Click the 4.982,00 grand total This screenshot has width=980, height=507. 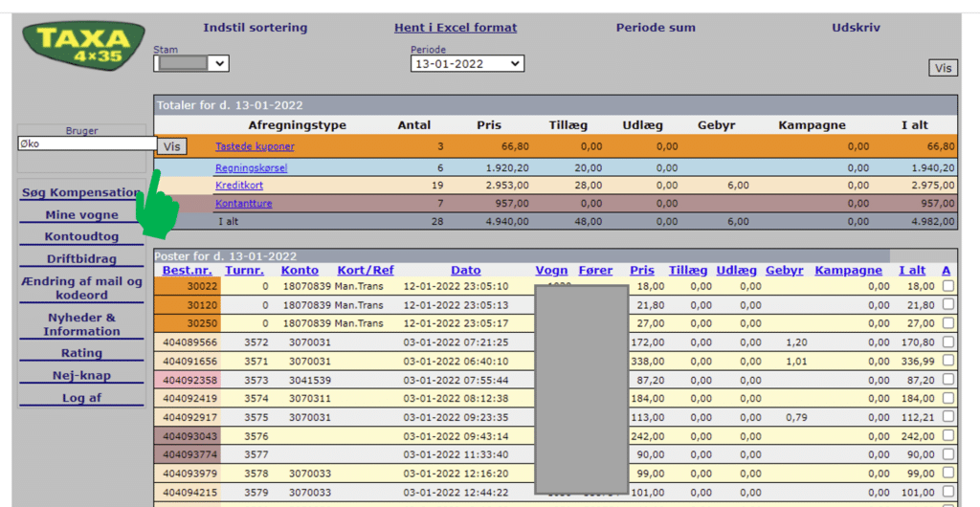[x=932, y=222]
